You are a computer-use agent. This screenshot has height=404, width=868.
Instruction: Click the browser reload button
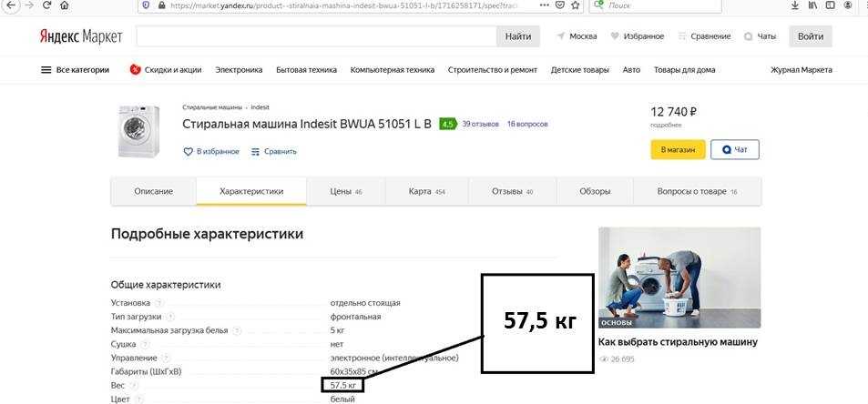click(46, 5)
